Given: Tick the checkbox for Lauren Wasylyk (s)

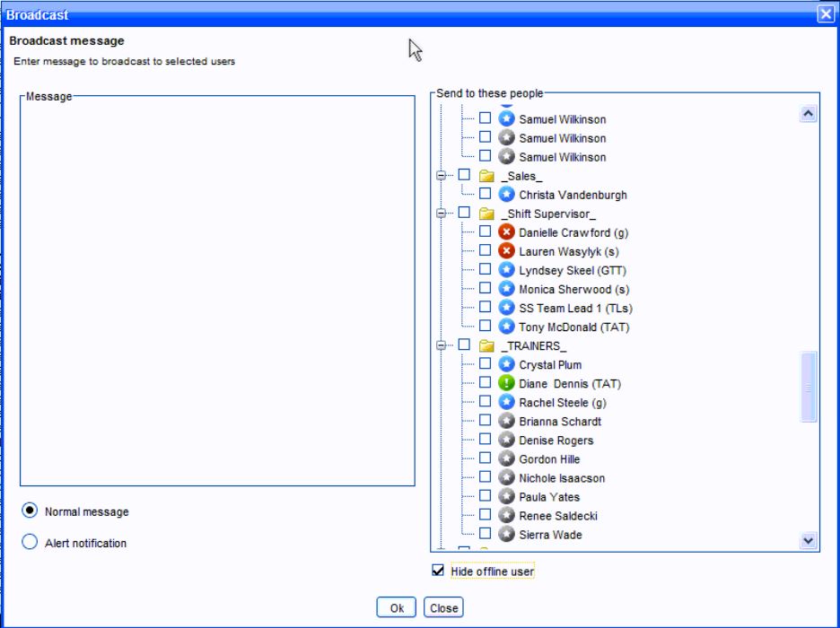Looking at the screenshot, I should point(485,250).
